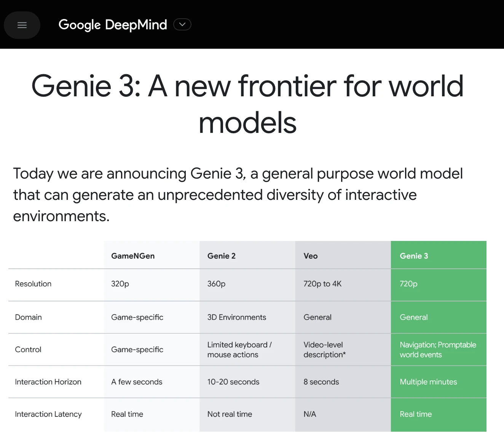Click the "Limited keyboard / mouse actions" cell
504x437 pixels.
pyautogui.click(x=239, y=349)
